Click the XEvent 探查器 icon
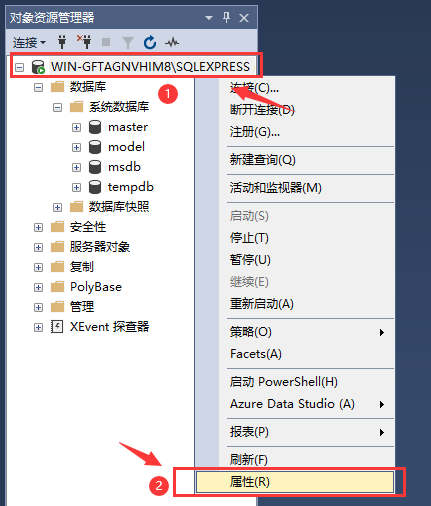 coord(57,327)
